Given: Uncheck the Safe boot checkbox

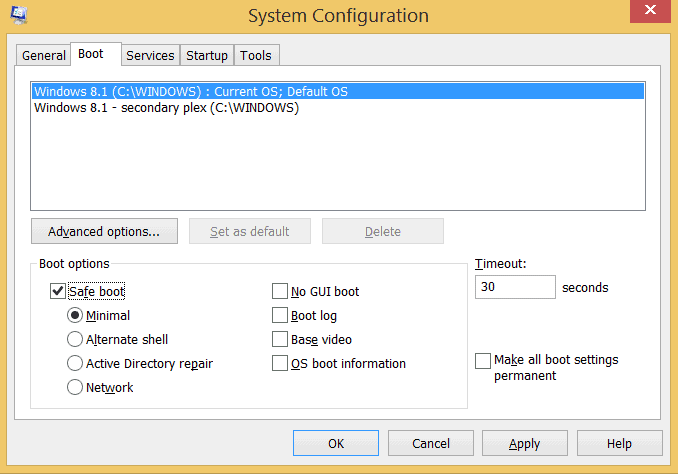Looking at the screenshot, I should 58,291.
